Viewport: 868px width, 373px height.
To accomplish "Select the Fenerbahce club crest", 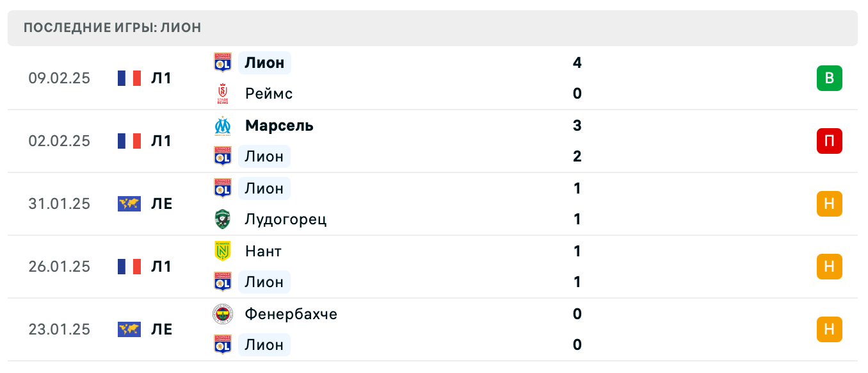I will coord(222,314).
